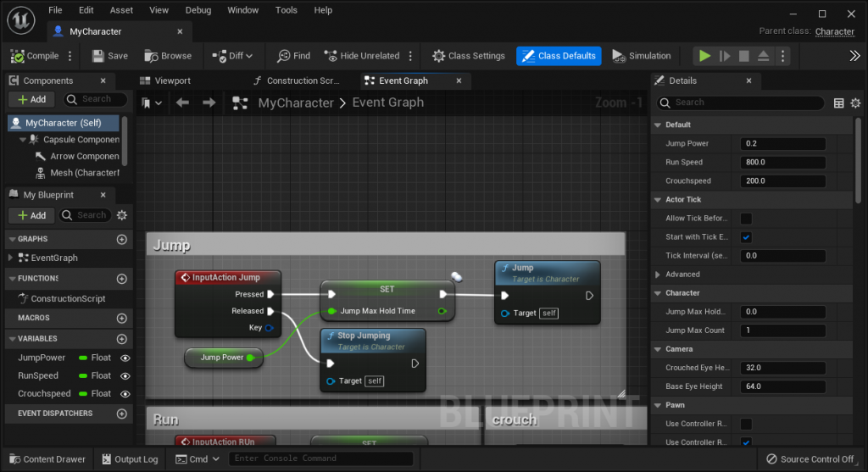Open the Content Drawer

[47, 459]
